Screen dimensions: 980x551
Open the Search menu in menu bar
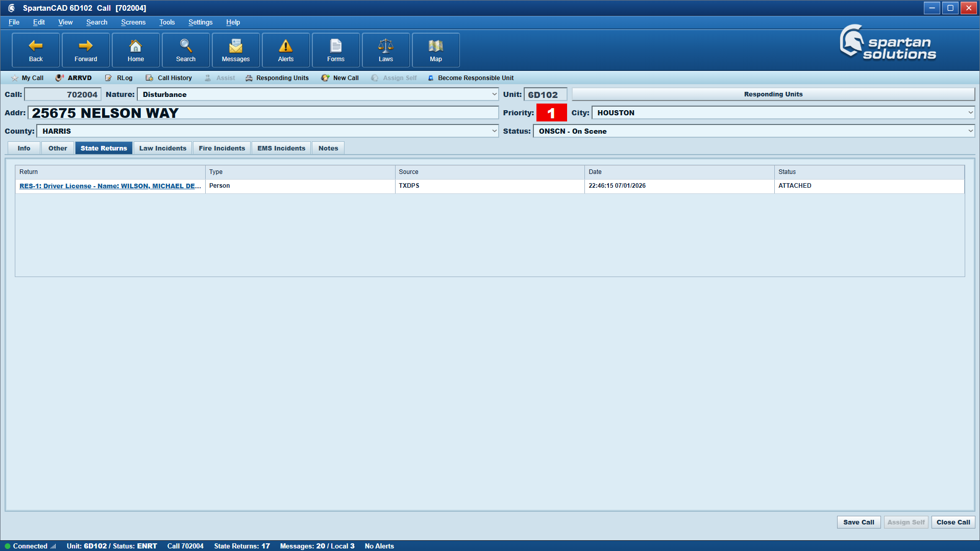tap(96, 22)
